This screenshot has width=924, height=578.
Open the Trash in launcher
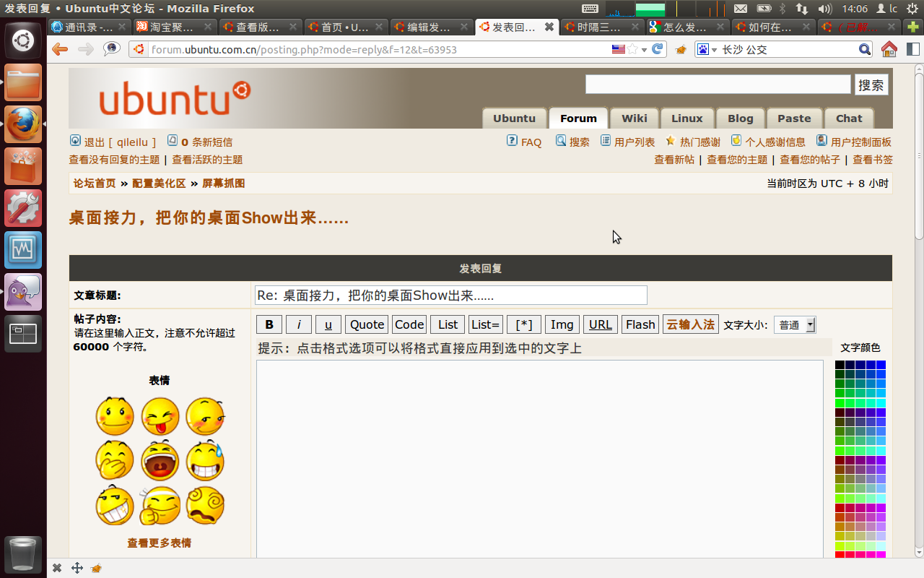pos(23,555)
